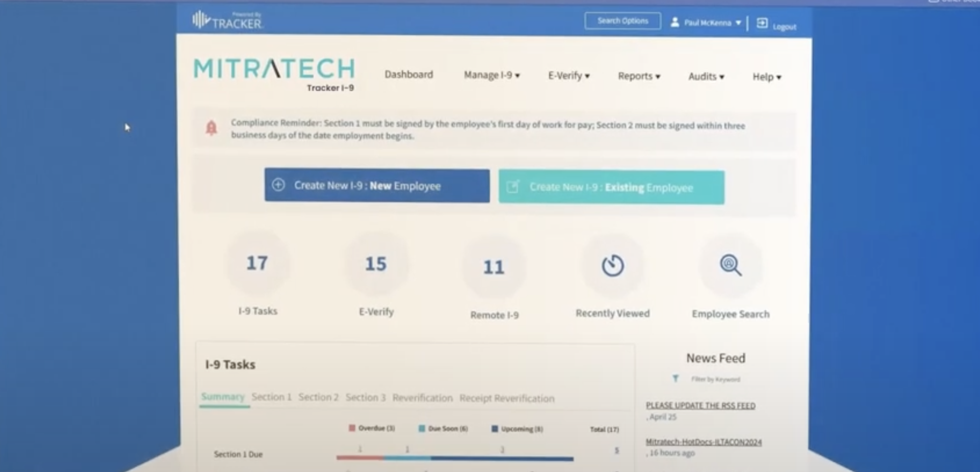This screenshot has width=980, height=472.
Task: Click Create New I-9 : New Employee
Action: [x=377, y=185]
